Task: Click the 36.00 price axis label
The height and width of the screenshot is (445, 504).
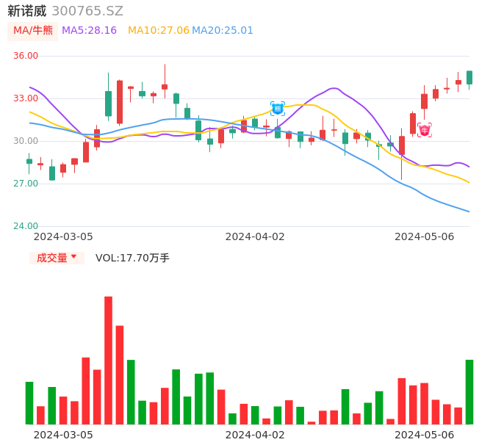Action: click(26, 56)
